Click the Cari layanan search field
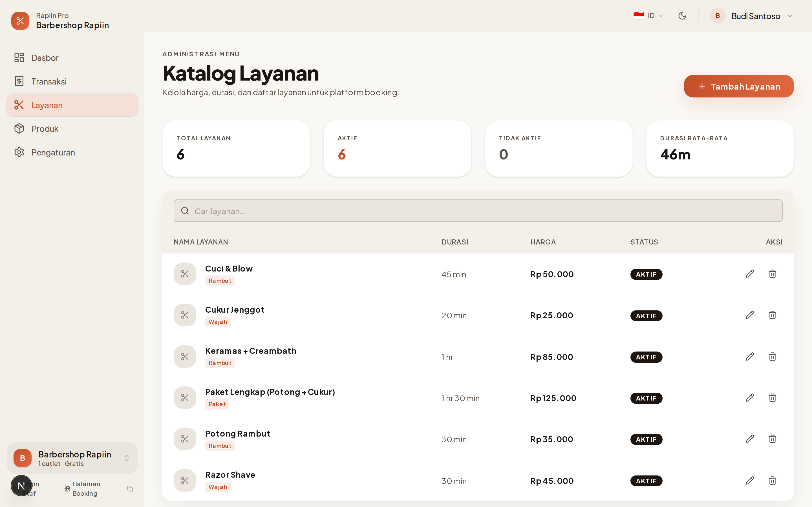Image resolution: width=812 pixels, height=507 pixels. tap(478, 211)
